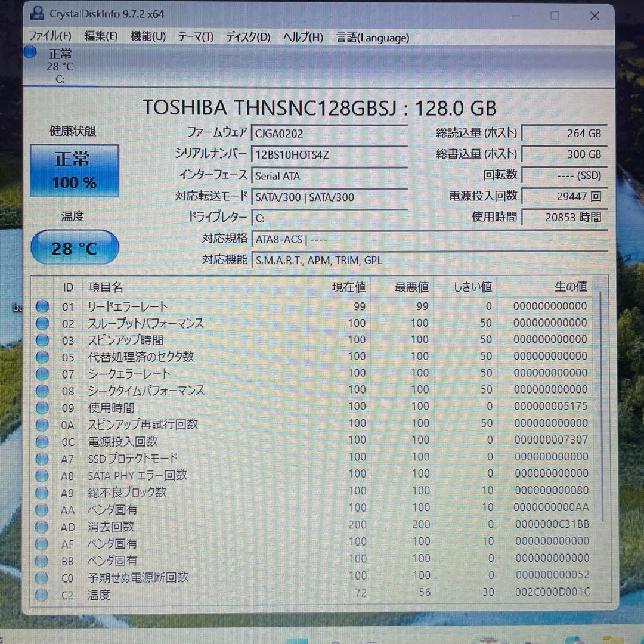Click status icon of row 01 リードエラーレート
The height and width of the screenshot is (644, 644).
[x=42, y=306]
